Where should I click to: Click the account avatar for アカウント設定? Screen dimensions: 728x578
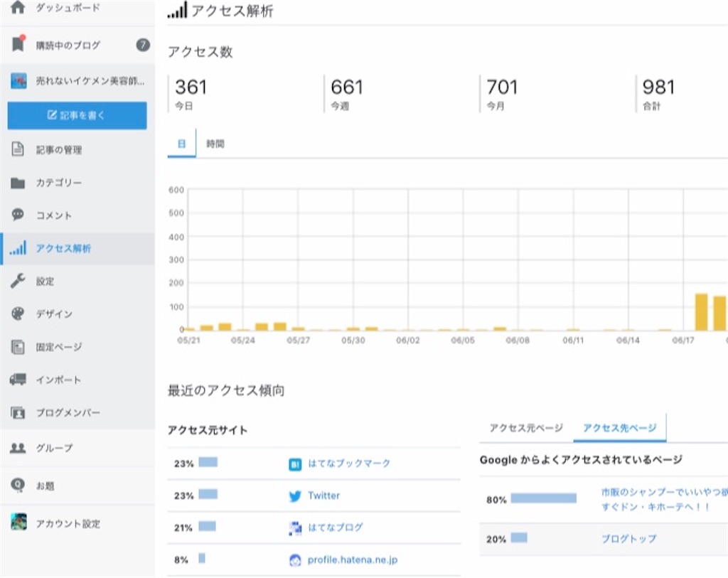click(18, 522)
